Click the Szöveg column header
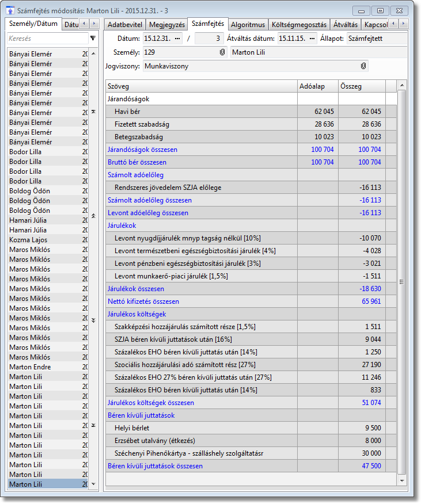The width and height of the screenshot is (421, 504). click(202, 86)
